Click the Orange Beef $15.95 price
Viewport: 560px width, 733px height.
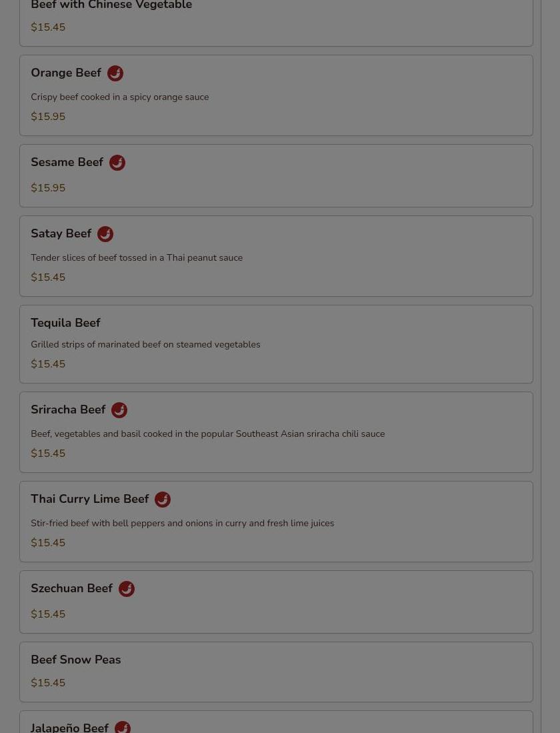point(48,117)
